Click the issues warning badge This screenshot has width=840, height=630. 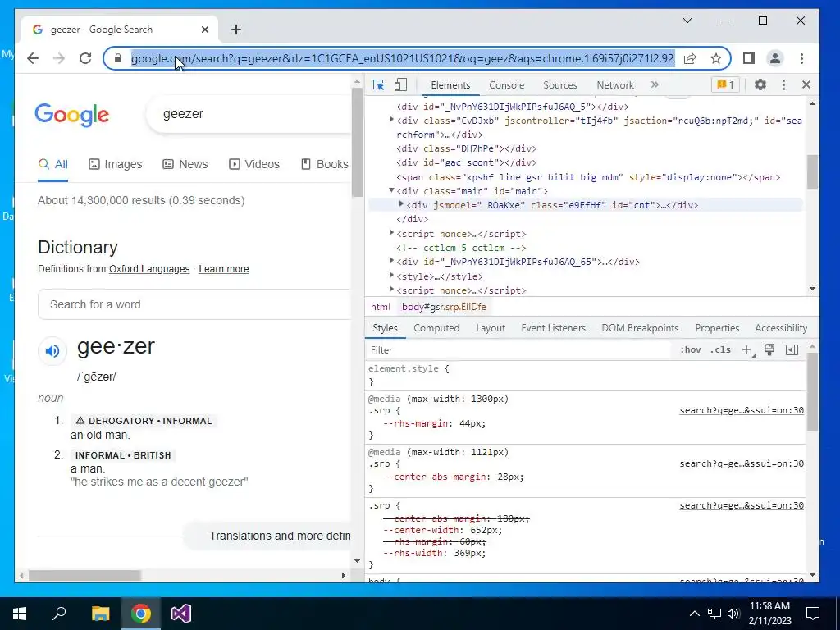click(725, 84)
